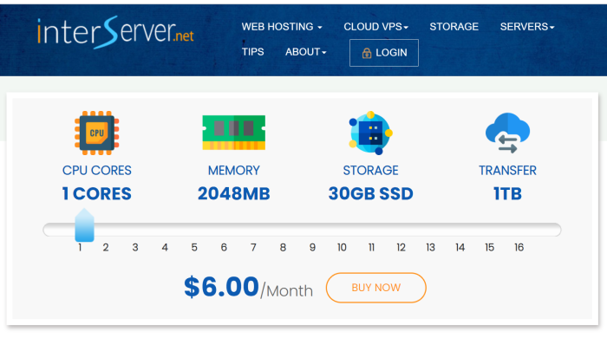
Task: Select slider tick mark 8
Action: [283, 248]
